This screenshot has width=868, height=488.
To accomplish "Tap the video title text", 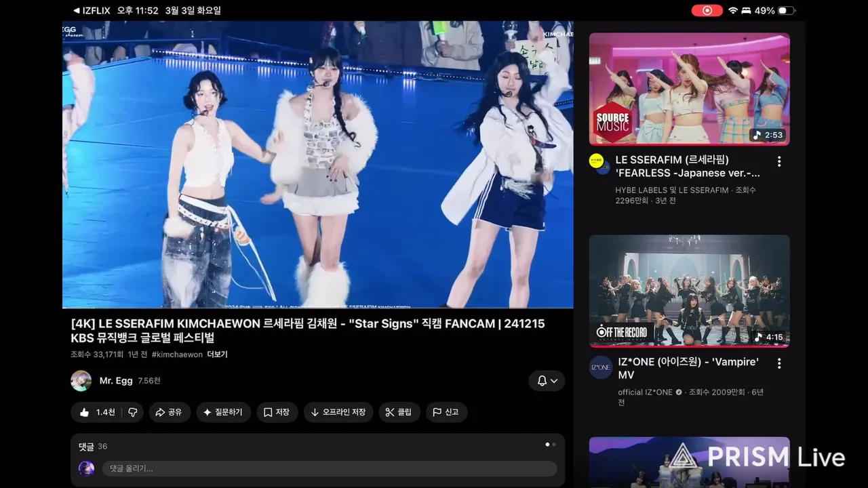I will pyautogui.click(x=308, y=331).
